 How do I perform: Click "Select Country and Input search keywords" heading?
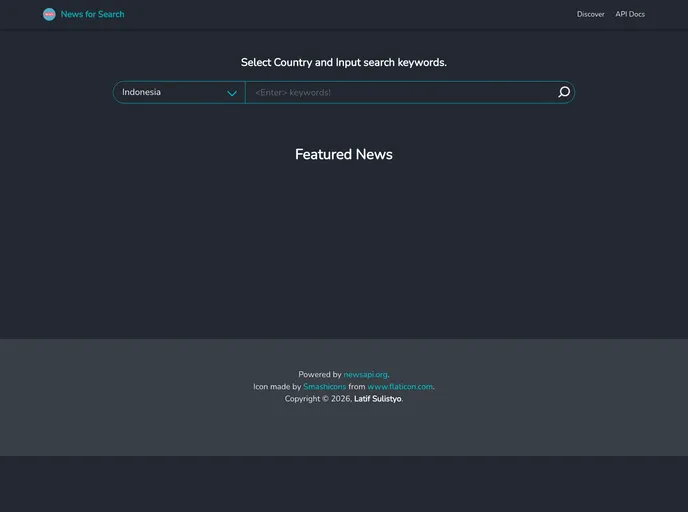tap(344, 62)
